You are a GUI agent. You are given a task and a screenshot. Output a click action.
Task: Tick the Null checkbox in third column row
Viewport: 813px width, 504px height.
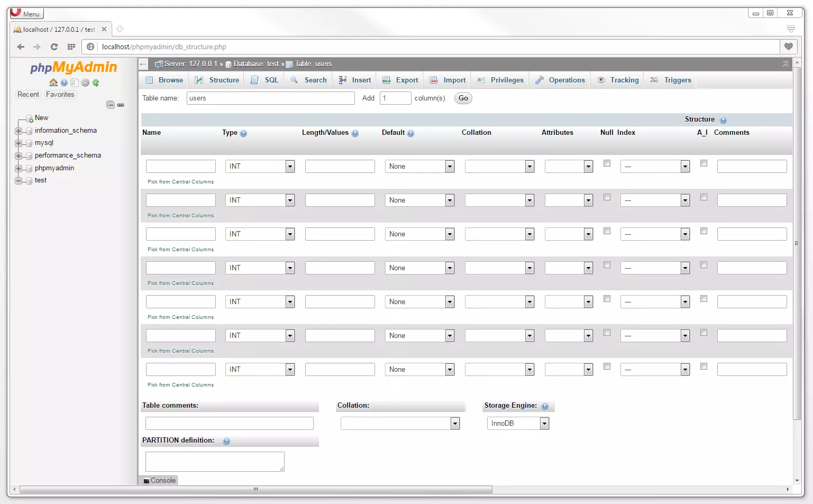pyautogui.click(x=607, y=231)
